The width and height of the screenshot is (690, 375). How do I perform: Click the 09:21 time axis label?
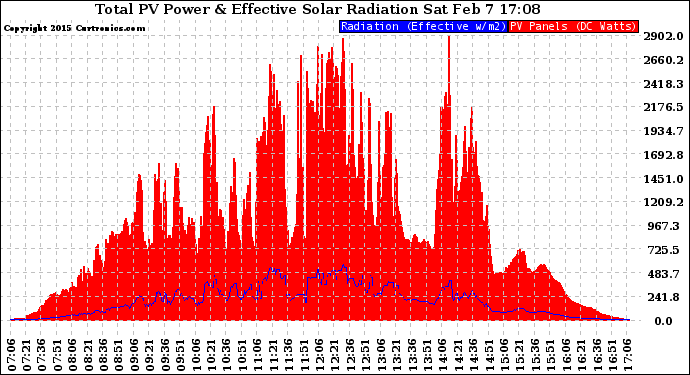[150, 354]
